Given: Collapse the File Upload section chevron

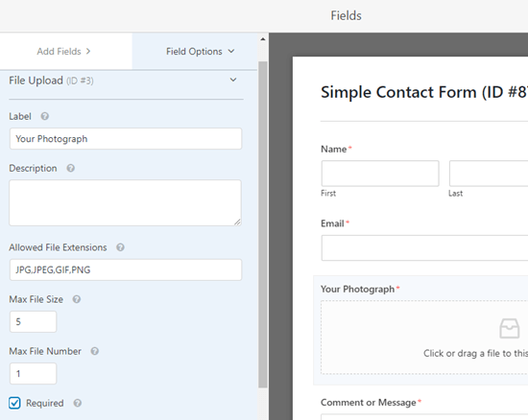Looking at the screenshot, I should [233, 80].
